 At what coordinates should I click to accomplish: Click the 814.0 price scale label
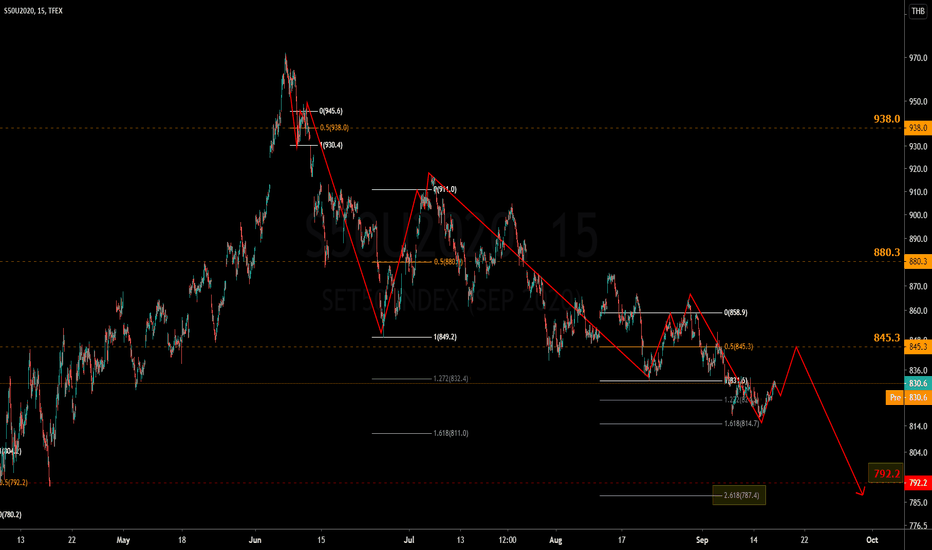click(x=918, y=426)
